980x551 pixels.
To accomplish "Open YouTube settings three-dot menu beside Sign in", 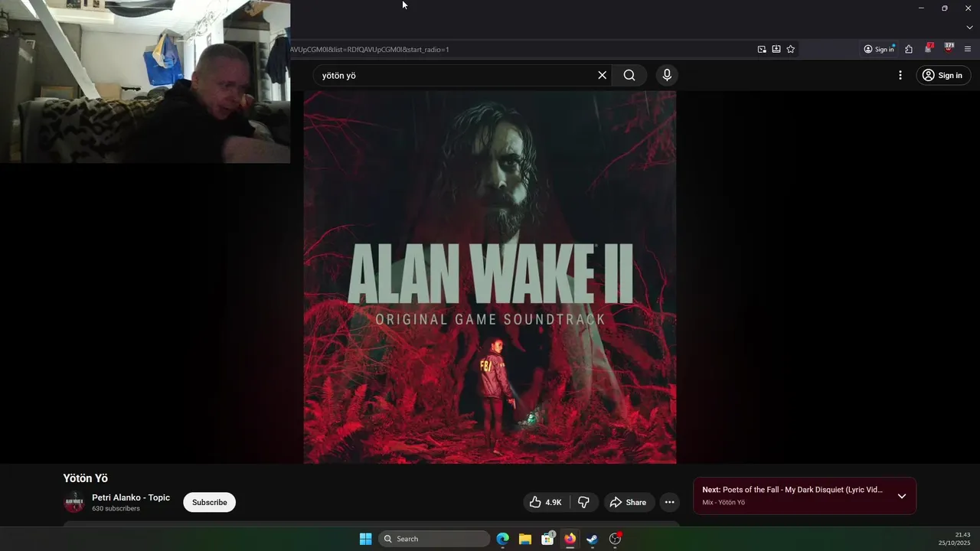I will pos(900,75).
